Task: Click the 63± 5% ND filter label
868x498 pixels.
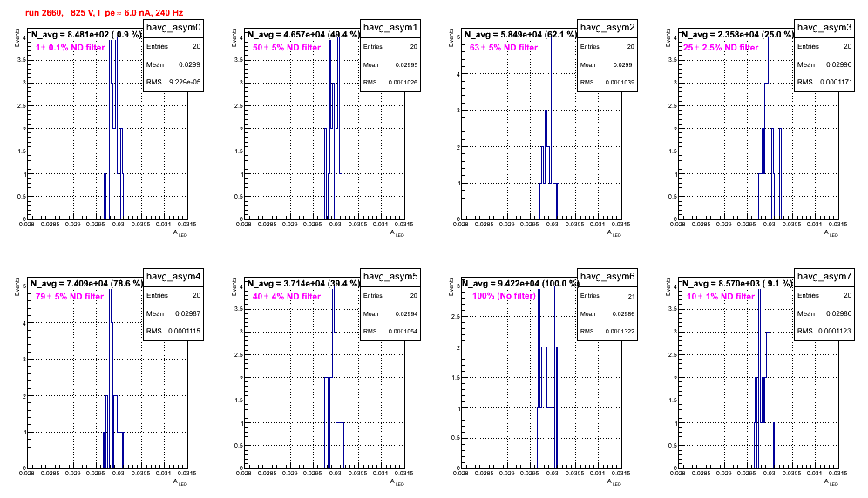Action: (504, 48)
